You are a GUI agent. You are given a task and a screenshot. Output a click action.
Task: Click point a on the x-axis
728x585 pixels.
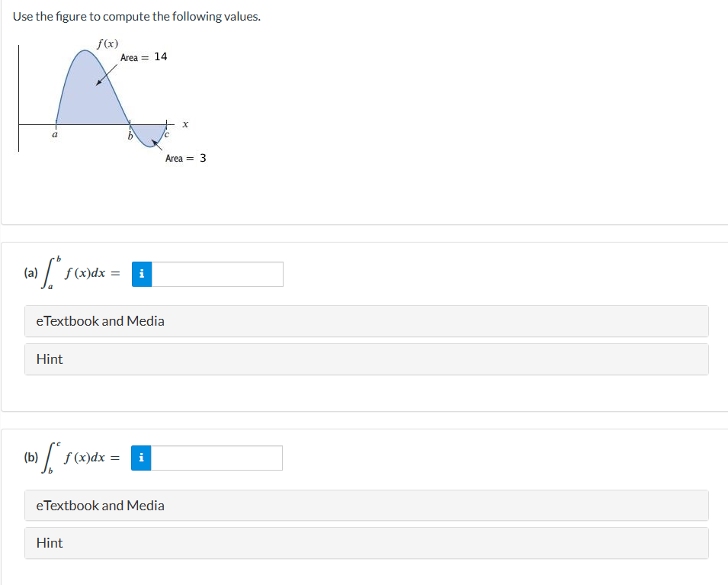[x=54, y=134]
